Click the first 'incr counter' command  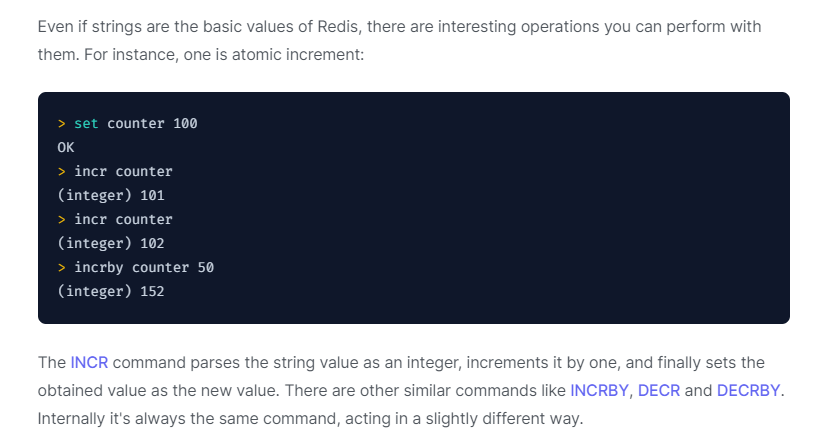(123, 171)
